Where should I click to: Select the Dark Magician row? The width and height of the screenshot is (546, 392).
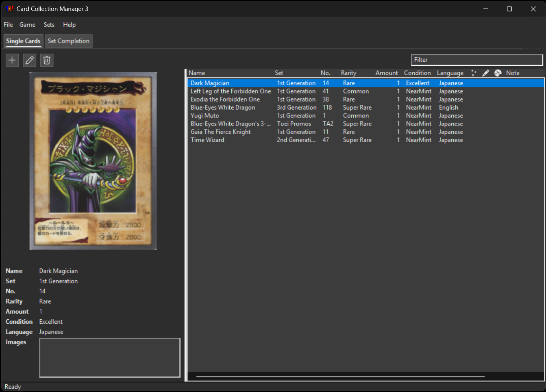click(x=366, y=83)
